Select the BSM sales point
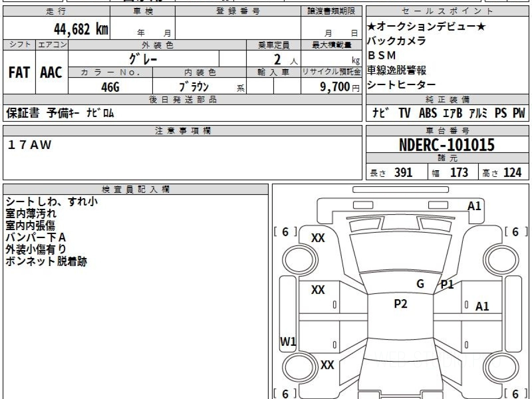 (382, 55)
